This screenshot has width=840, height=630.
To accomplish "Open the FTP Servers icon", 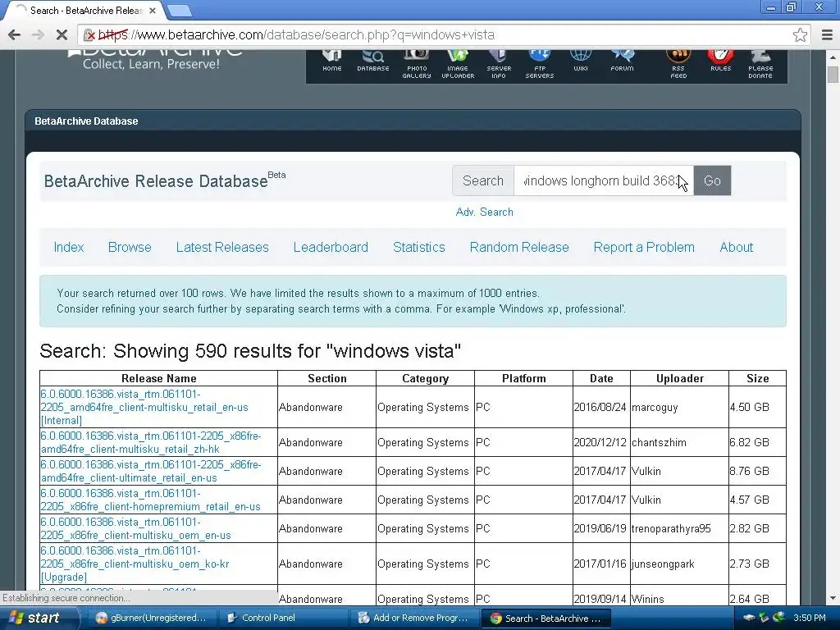I will (540, 64).
